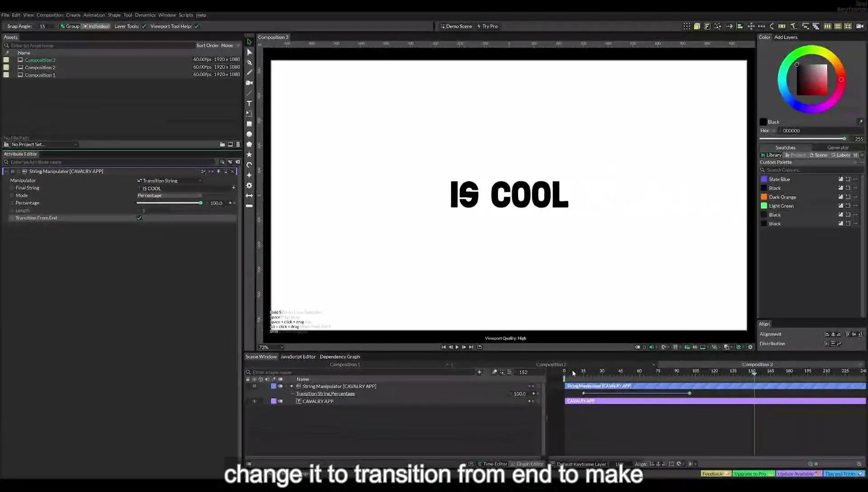Image resolution: width=868 pixels, height=492 pixels.
Task: Click the Try Pro button
Action: (487, 26)
